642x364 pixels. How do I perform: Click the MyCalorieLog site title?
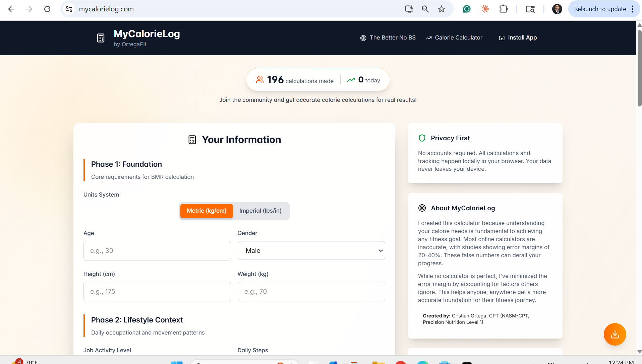(147, 34)
